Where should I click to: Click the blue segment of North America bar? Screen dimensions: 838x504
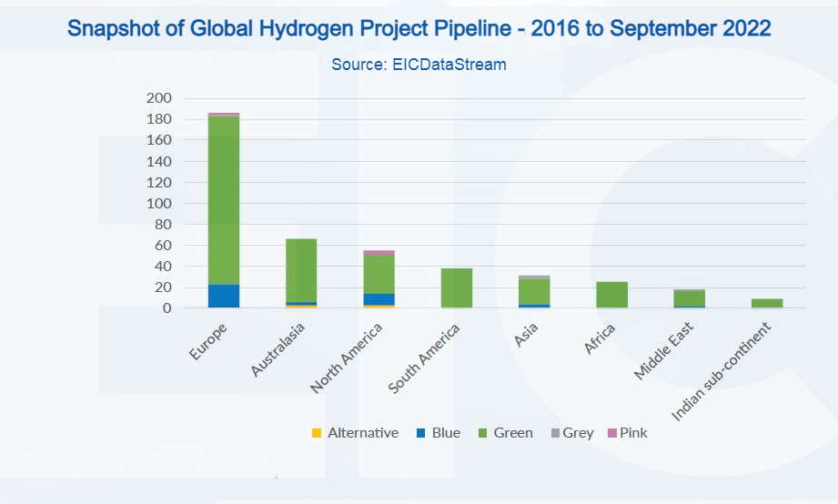[379, 298]
